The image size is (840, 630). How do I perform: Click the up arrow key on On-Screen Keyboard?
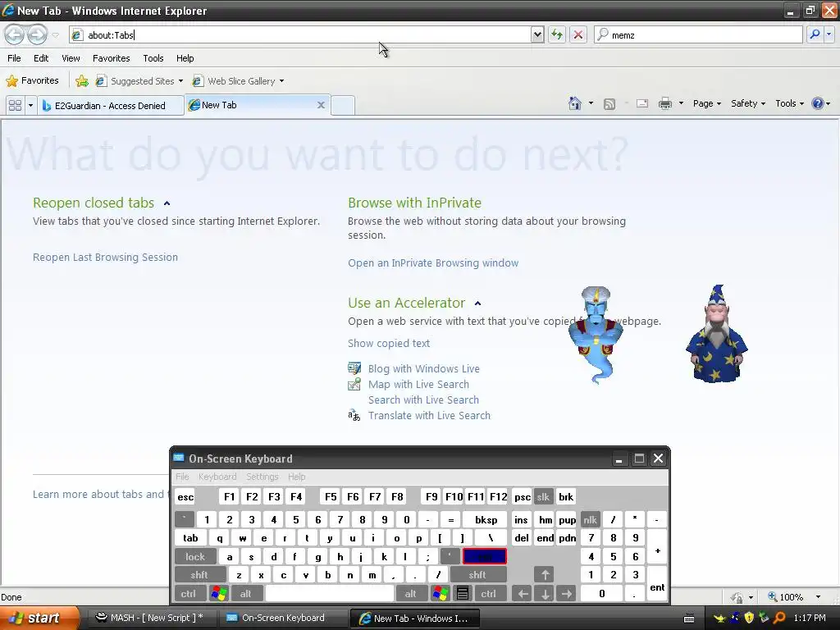point(545,575)
